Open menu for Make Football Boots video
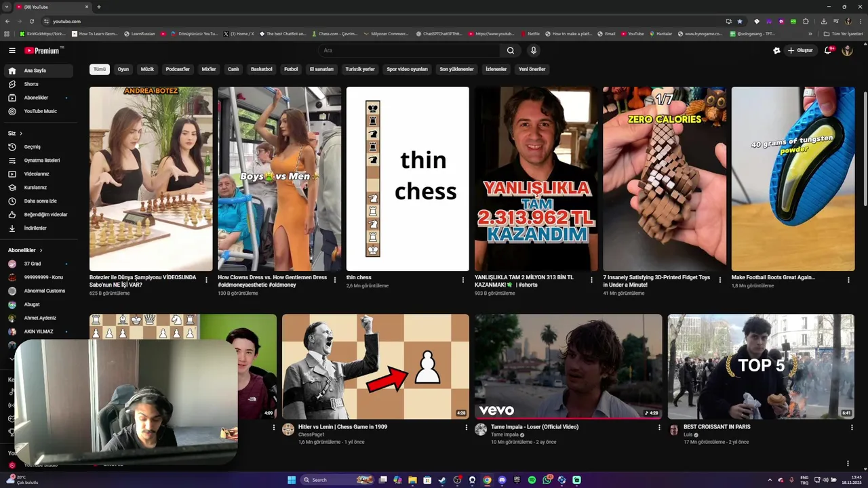868x488 pixels. 848,280
